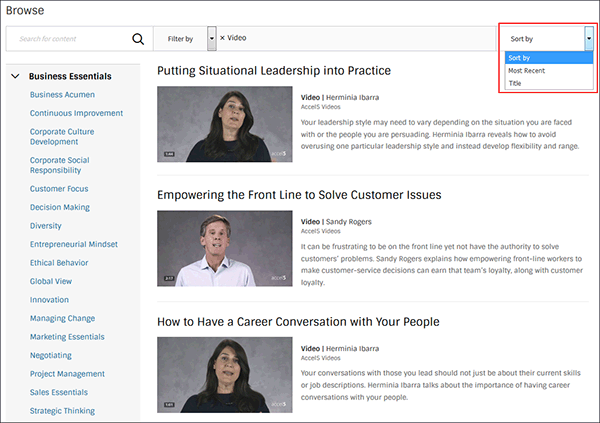This screenshot has height=423, width=600.
Task: Open Global View category
Action: point(51,281)
